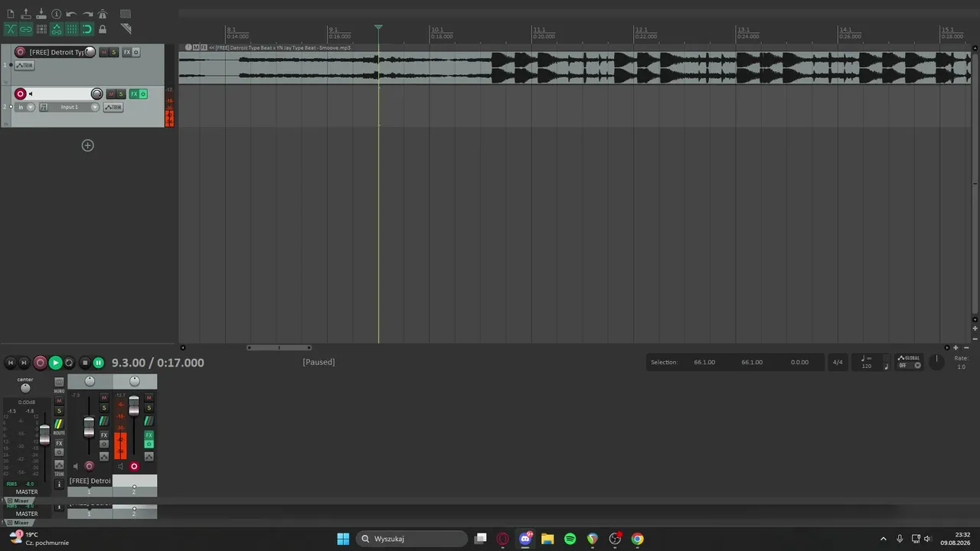Toggle the locking padlock icon
The height and width of the screenshot is (551, 980).
[x=103, y=29]
